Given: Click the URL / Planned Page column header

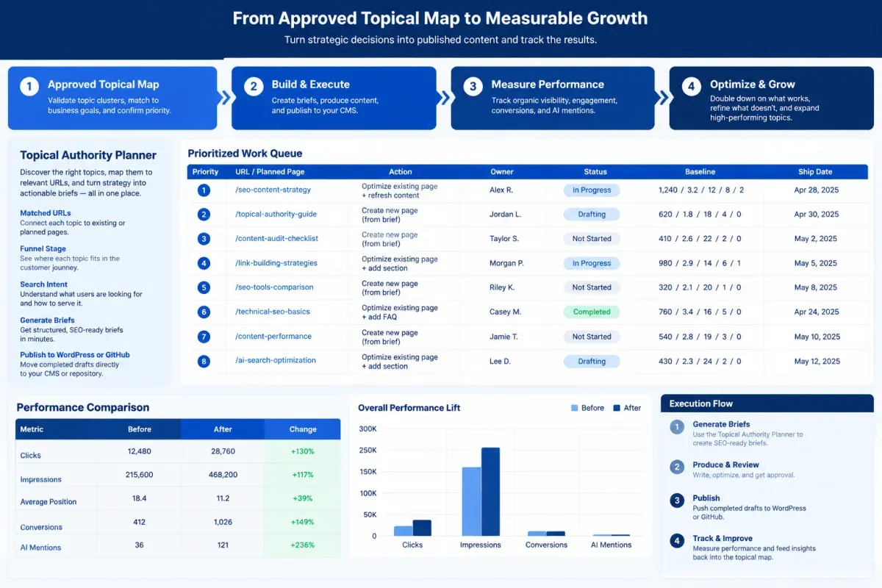Looking at the screenshot, I should [270, 172].
